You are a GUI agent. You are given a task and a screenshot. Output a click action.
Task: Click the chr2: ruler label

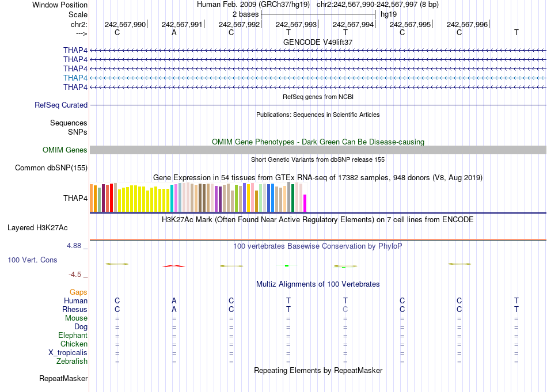pyautogui.click(x=79, y=24)
